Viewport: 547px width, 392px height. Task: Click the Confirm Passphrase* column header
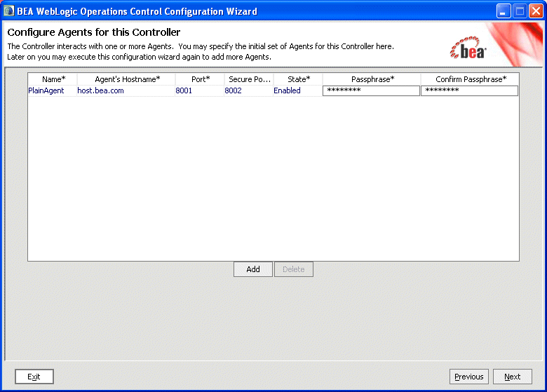click(470, 79)
